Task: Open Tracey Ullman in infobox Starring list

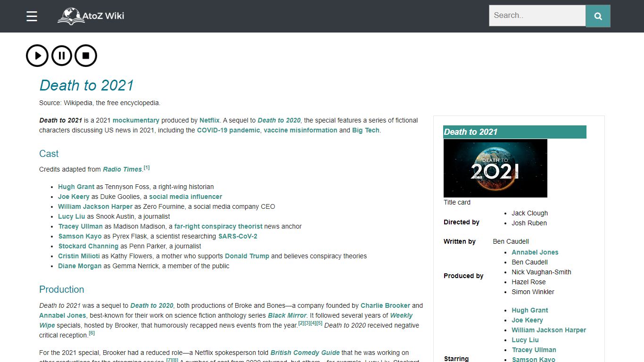Action: tap(534, 350)
